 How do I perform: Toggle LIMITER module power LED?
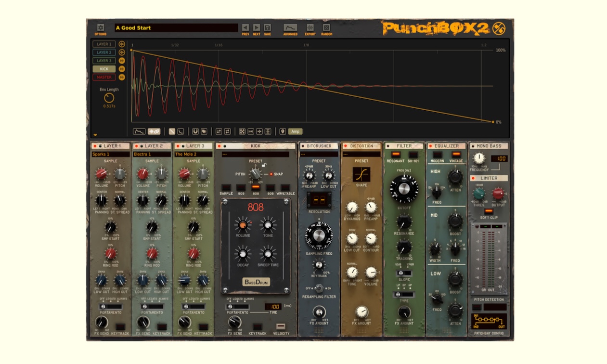point(473,178)
